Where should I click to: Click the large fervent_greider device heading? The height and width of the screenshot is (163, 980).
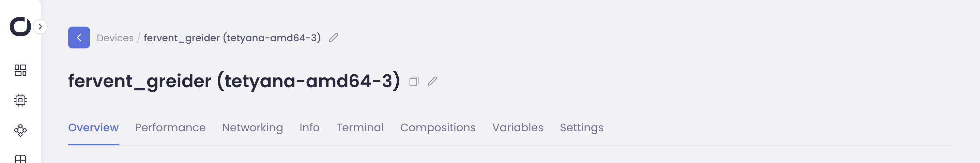tap(234, 81)
